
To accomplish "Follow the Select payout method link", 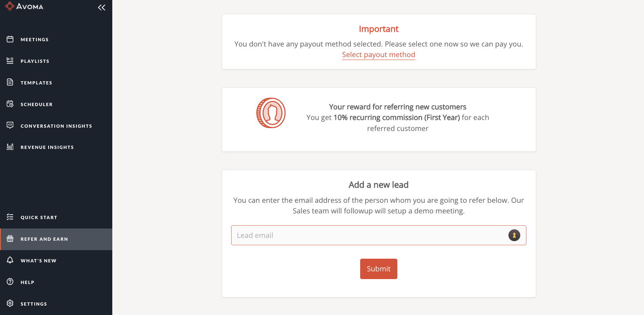I will coord(379,55).
